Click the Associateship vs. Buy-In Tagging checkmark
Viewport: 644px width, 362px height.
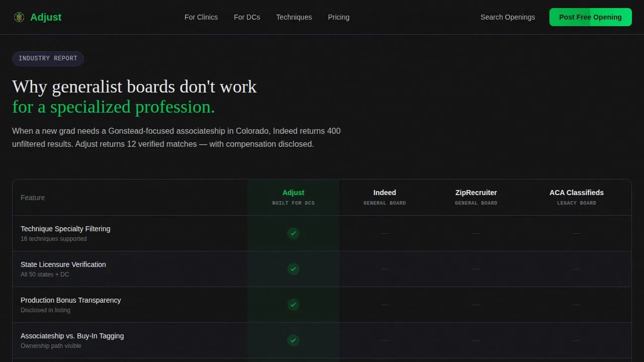click(x=293, y=340)
